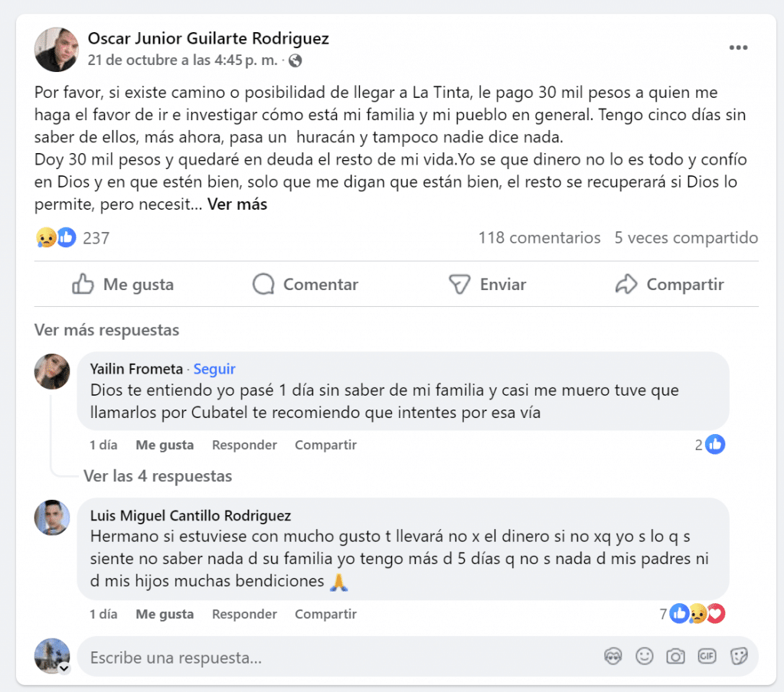The width and height of the screenshot is (784, 692).
Task: Like Yailin Frometa's comment
Action: click(x=165, y=445)
